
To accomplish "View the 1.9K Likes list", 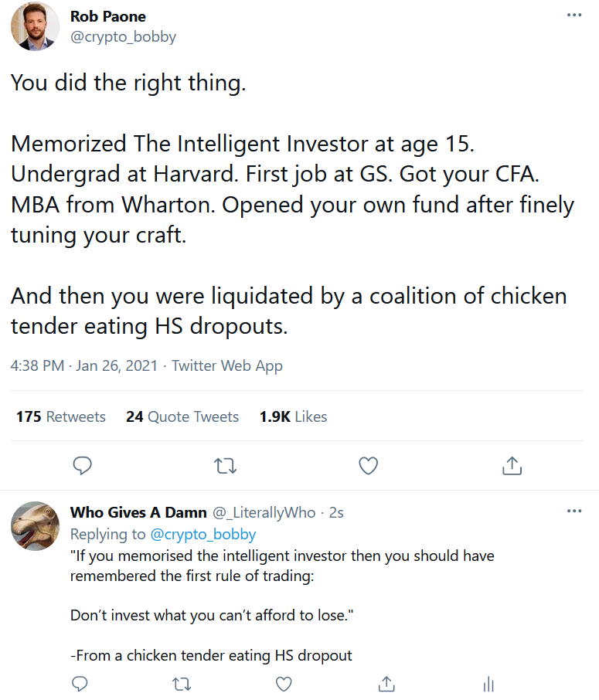I will (x=293, y=416).
